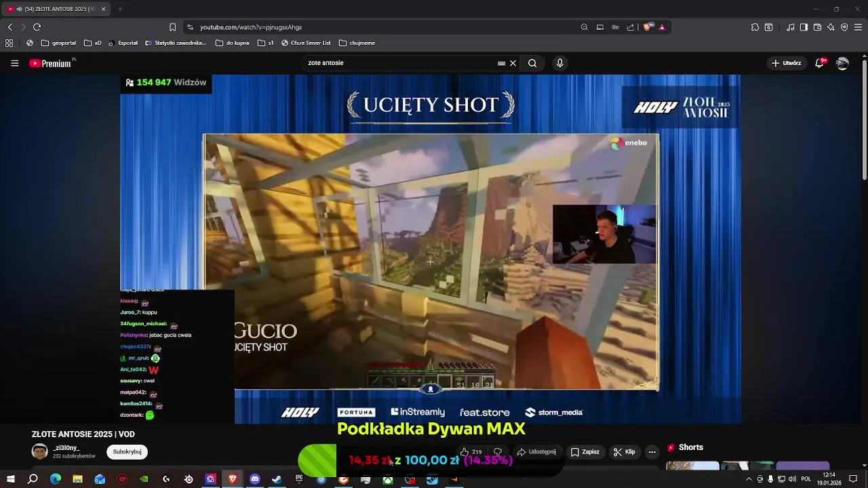Open the Brave Shields lion icon
Screen dimensions: 868x488
click(647, 27)
